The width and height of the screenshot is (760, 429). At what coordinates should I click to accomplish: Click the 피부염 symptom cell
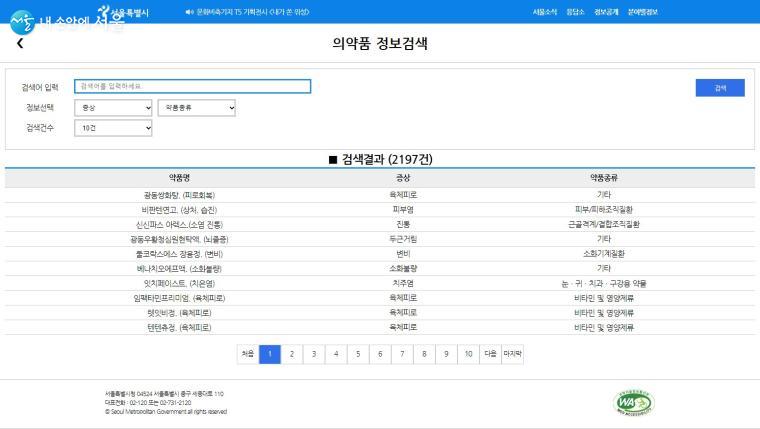pyautogui.click(x=403, y=209)
